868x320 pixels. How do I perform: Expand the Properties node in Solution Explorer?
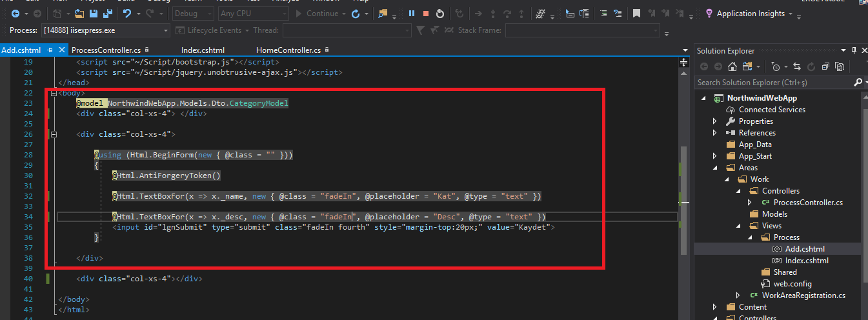point(715,121)
